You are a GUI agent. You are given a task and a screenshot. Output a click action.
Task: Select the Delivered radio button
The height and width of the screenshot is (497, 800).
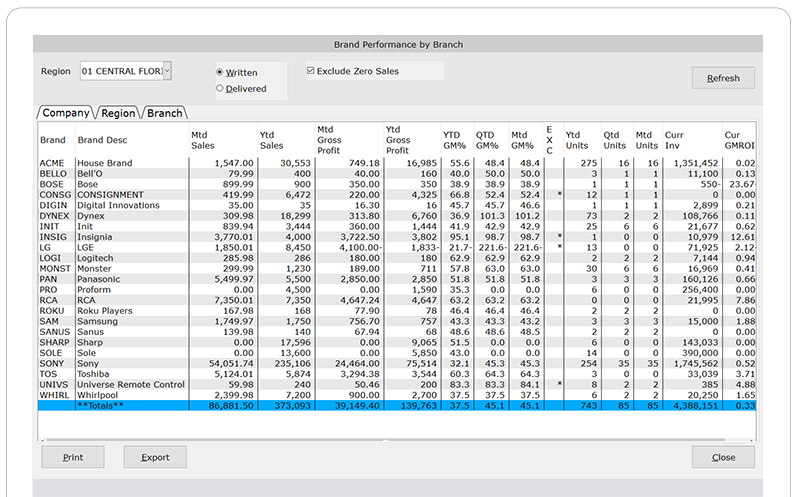pyautogui.click(x=219, y=88)
